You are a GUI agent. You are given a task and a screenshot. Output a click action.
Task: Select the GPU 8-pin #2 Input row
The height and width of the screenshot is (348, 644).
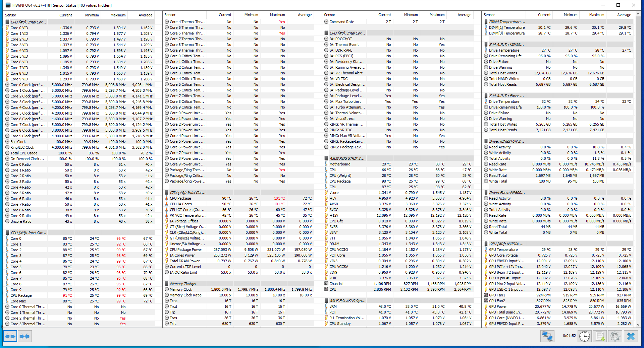pos(559,272)
